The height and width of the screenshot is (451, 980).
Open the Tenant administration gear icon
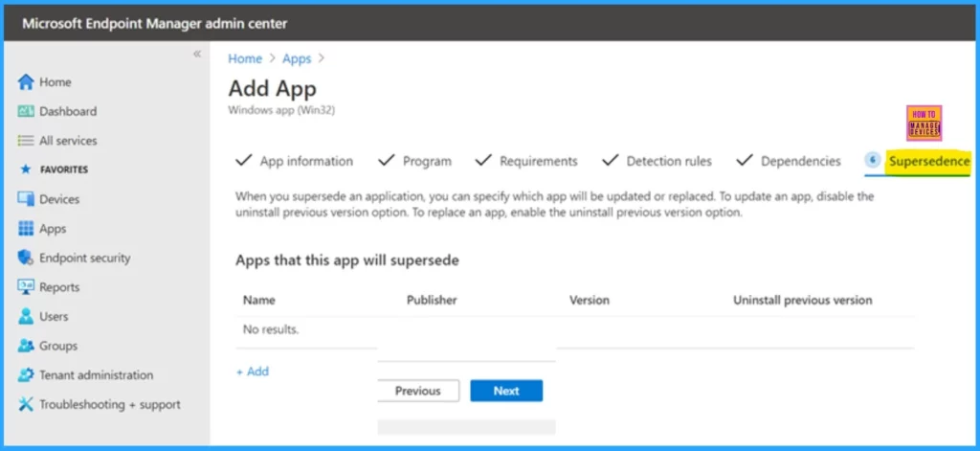click(x=26, y=375)
